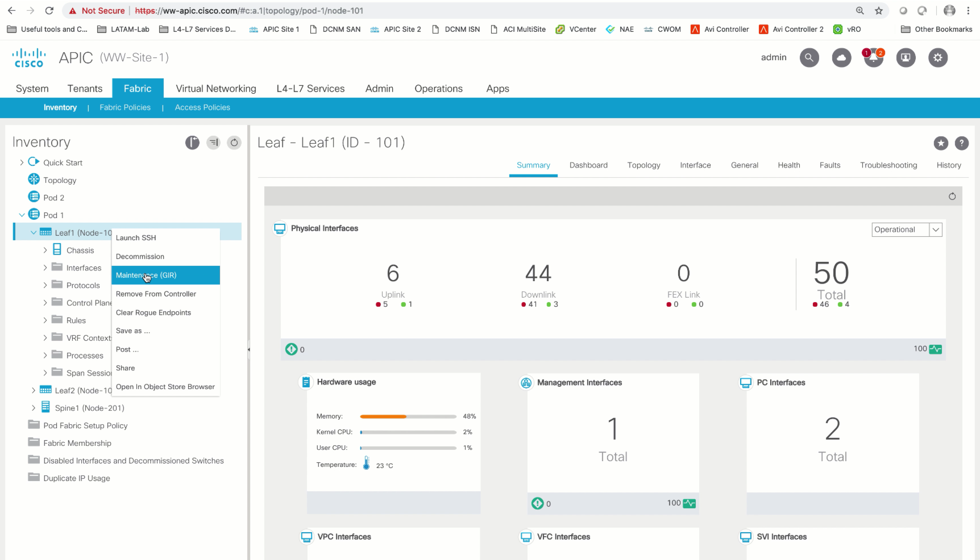This screenshot has width=980, height=560.
Task: Open the help question mark icon
Action: pos(962,144)
